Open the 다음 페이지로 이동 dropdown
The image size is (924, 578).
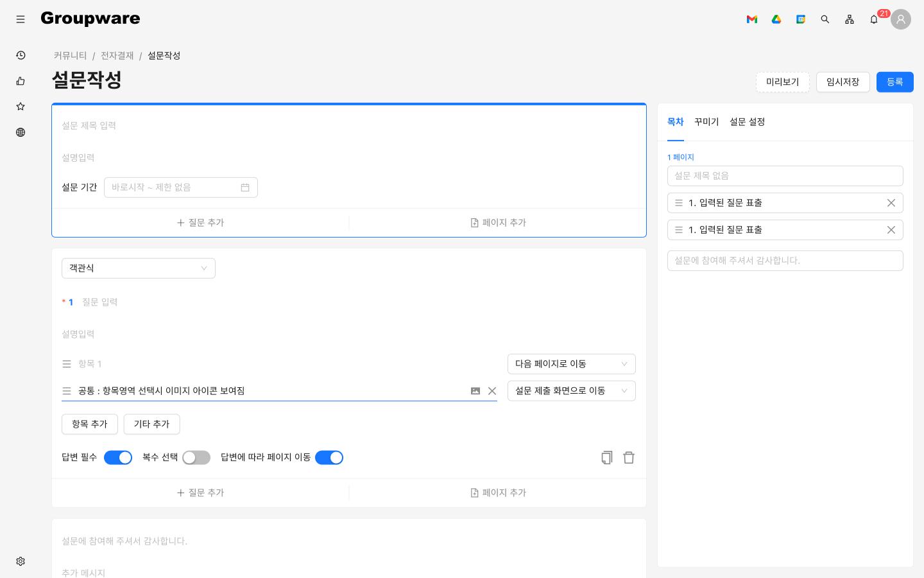pos(571,364)
